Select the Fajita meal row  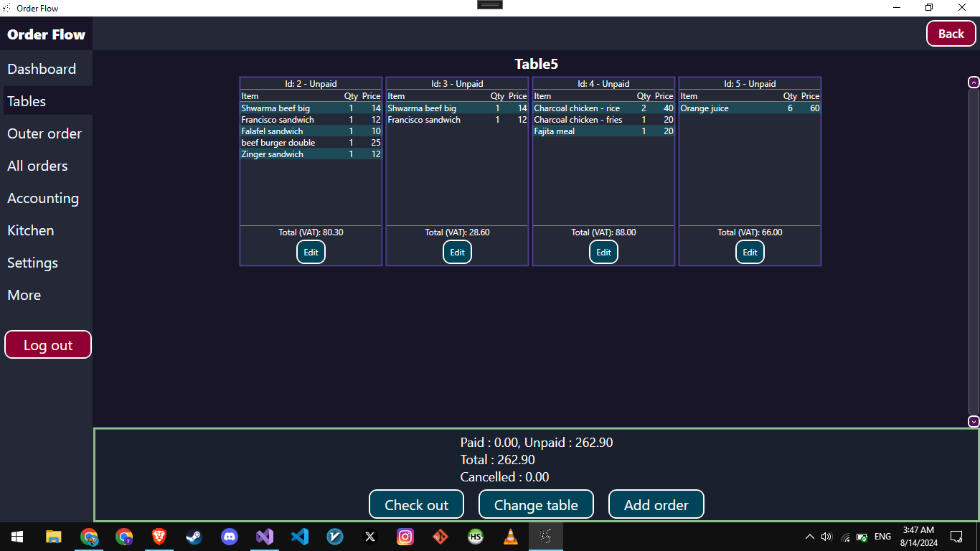[603, 131]
